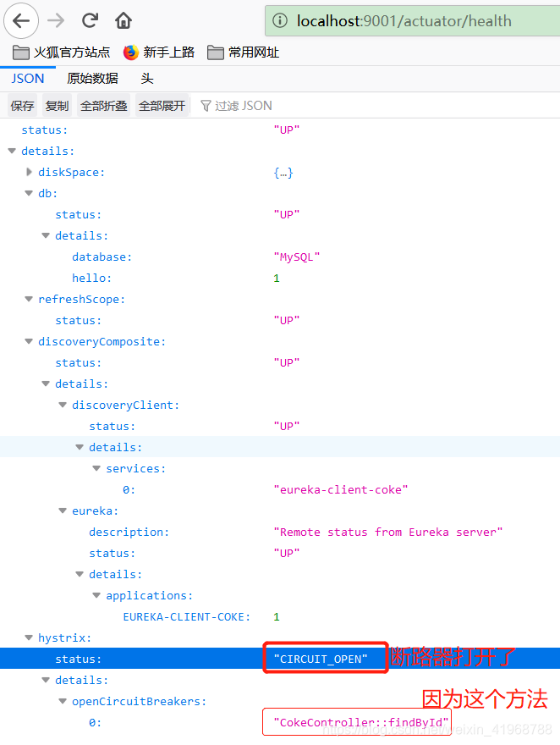This screenshot has height=745, width=560.
Task: Click the 复制 copy button
Action: point(57,106)
